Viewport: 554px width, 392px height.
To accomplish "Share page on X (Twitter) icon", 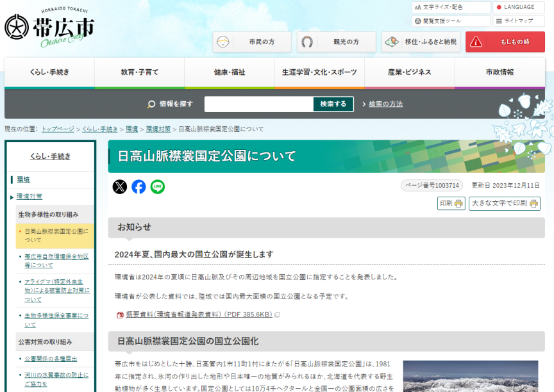I will (x=120, y=186).
